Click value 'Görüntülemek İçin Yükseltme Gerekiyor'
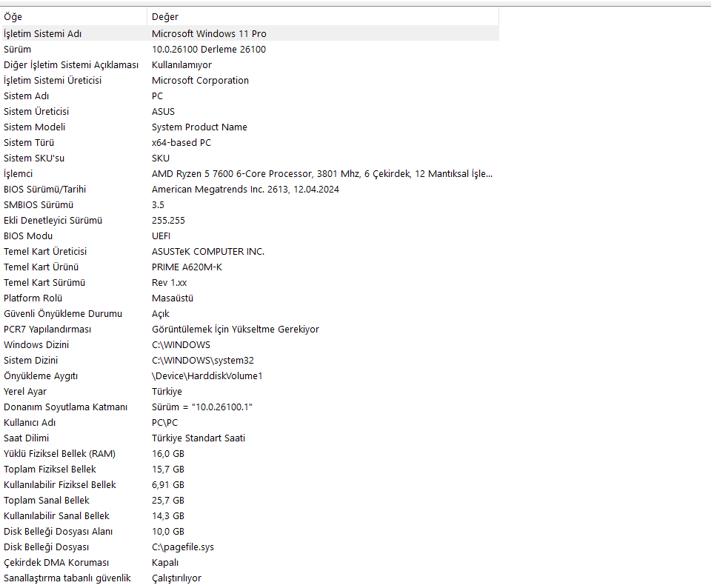 point(236,329)
